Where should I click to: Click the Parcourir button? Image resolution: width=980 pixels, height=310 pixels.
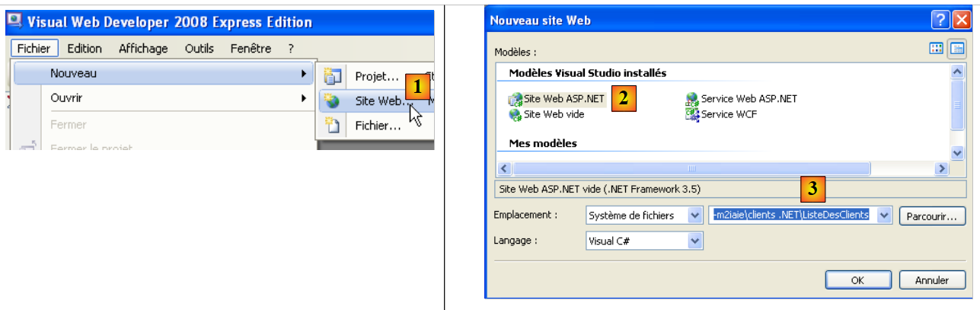point(931,216)
